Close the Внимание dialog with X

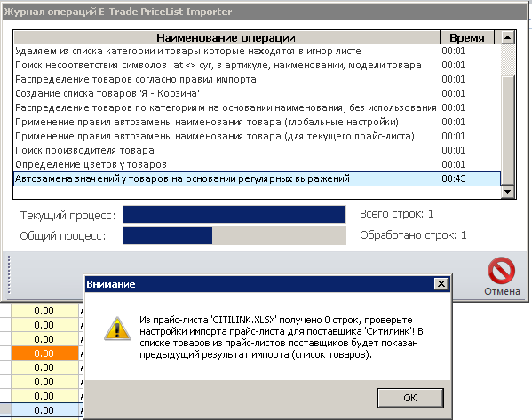tap(441, 283)
